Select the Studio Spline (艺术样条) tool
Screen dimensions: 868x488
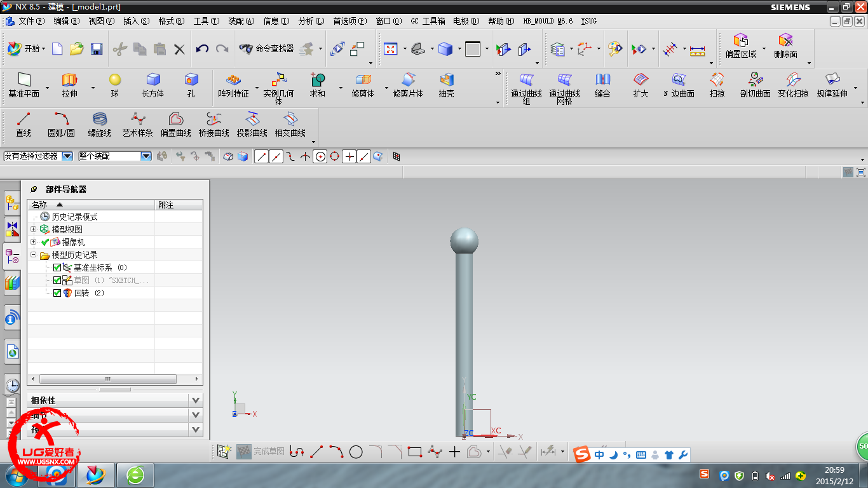click(138, 125)
